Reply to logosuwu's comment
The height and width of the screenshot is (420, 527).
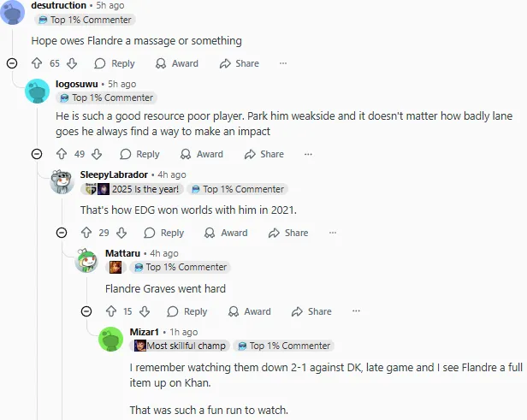(139, 154)
